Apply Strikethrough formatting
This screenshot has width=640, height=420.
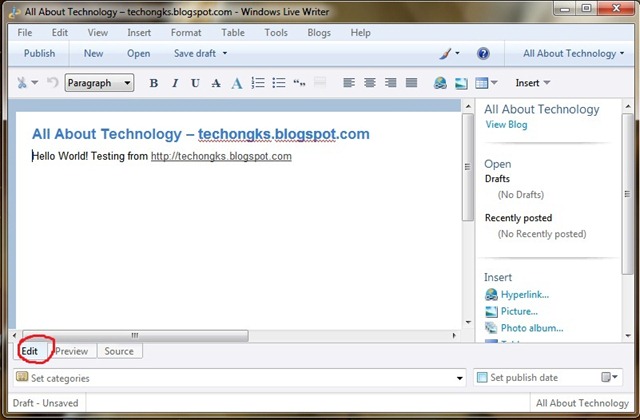(x=216, y=83)
